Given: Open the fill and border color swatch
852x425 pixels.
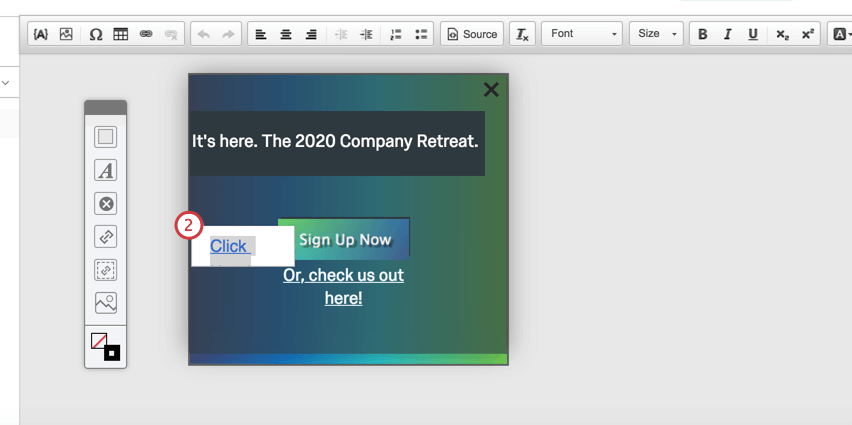Looking at the screenshot, I should tap(105, 347).
